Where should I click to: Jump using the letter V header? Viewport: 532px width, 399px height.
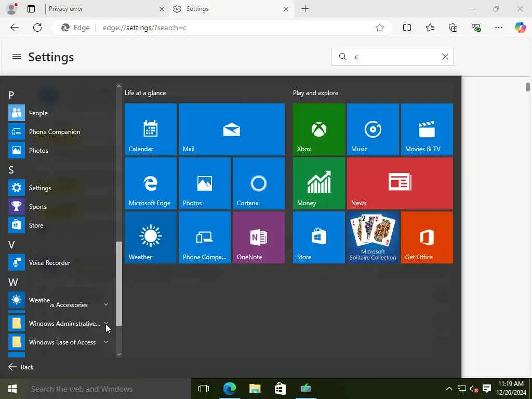pos(11,245)
